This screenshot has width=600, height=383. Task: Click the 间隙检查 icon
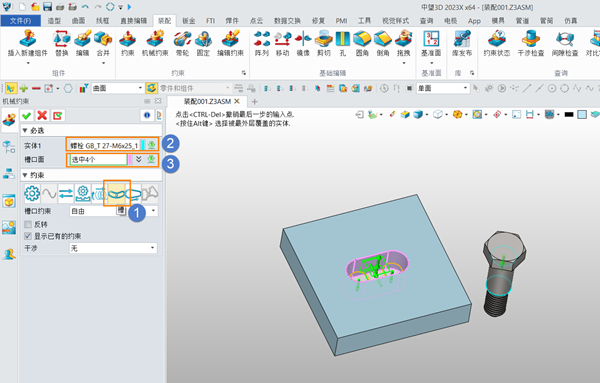565,39
